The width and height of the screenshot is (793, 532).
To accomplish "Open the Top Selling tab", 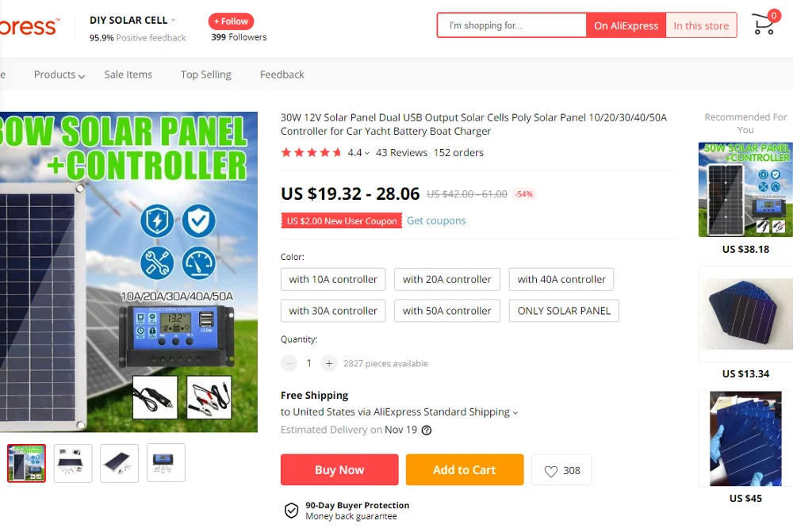I will tap(206, 75).
